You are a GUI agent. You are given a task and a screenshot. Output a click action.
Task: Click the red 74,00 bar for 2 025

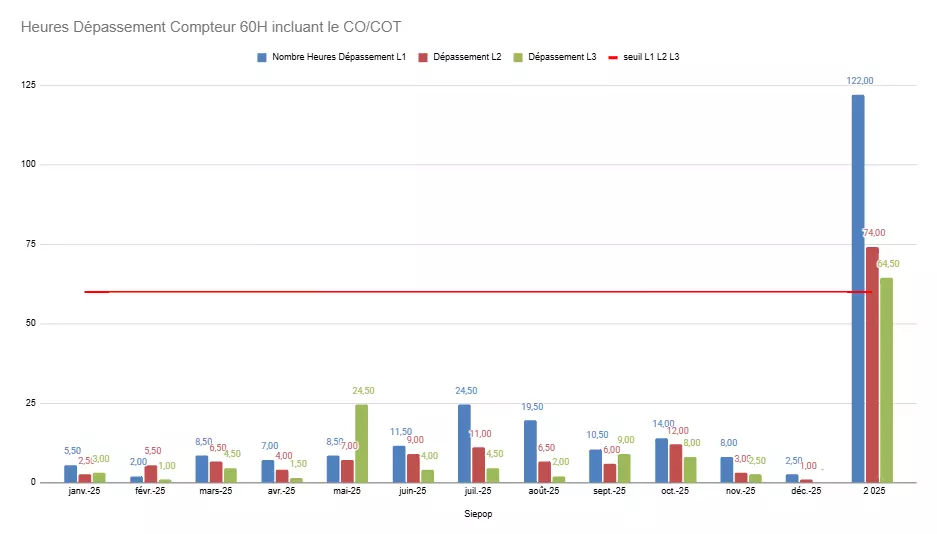[872, 365]
